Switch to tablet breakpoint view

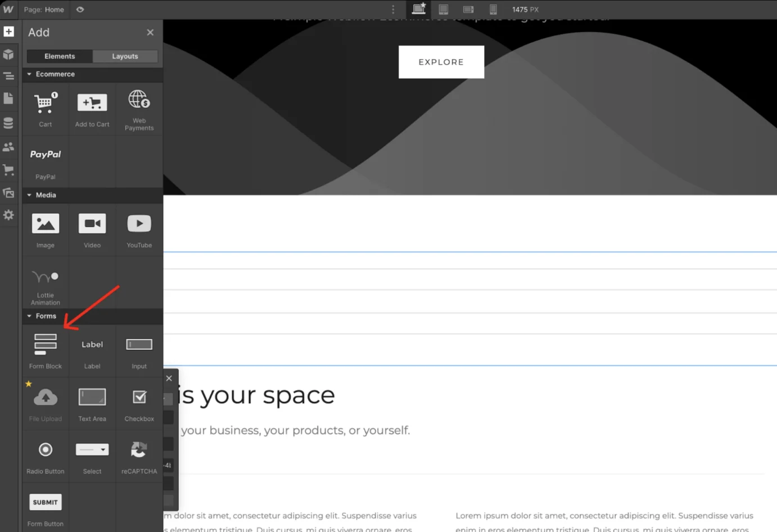pyautogui.click(x=443, y=10)
